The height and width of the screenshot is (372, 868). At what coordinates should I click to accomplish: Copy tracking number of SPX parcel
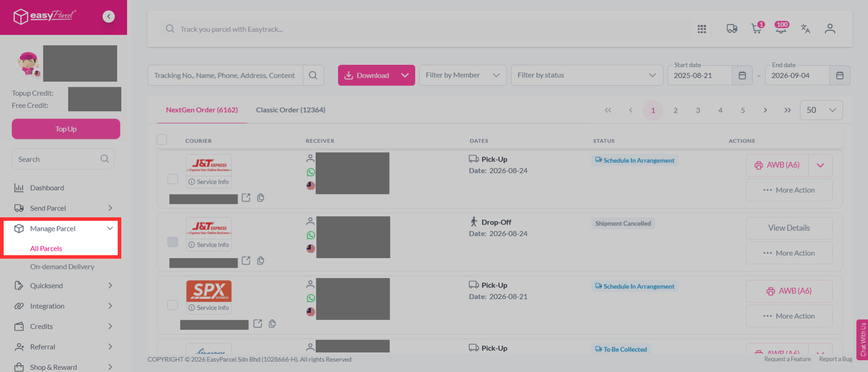click(273, 323)
